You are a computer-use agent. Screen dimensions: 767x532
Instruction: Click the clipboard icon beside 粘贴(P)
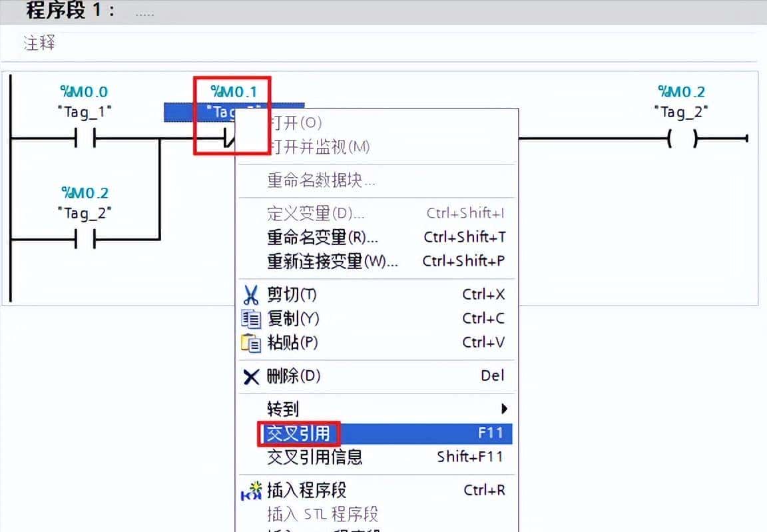tap(251, 343)
